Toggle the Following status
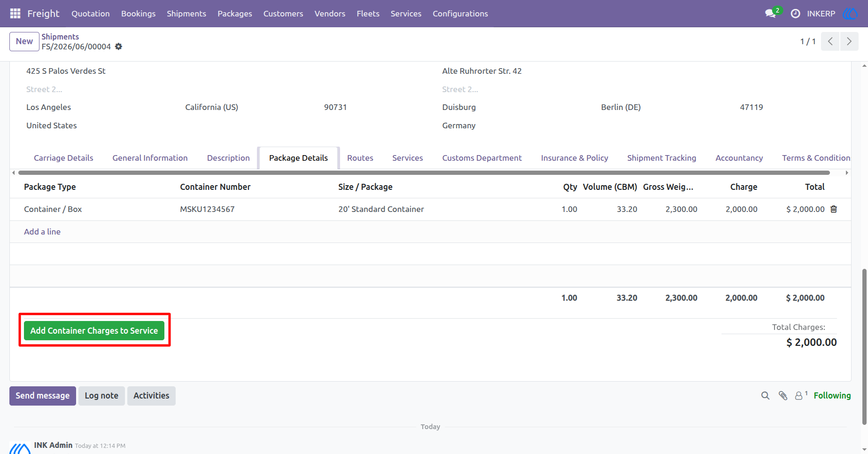 832,396
